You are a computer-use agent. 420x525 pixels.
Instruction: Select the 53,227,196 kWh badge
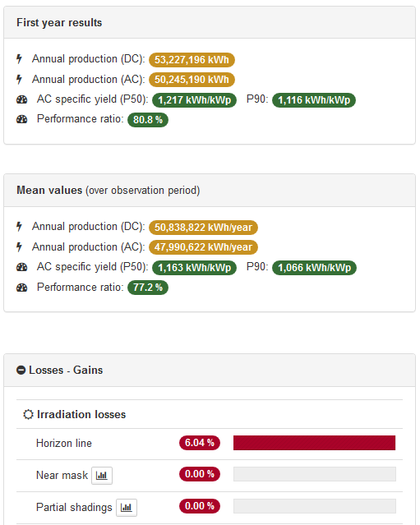[192, 60]
